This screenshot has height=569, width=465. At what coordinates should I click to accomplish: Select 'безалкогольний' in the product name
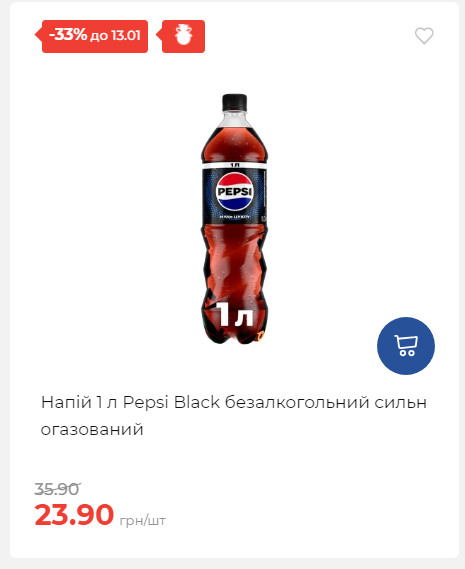point(297,402)
